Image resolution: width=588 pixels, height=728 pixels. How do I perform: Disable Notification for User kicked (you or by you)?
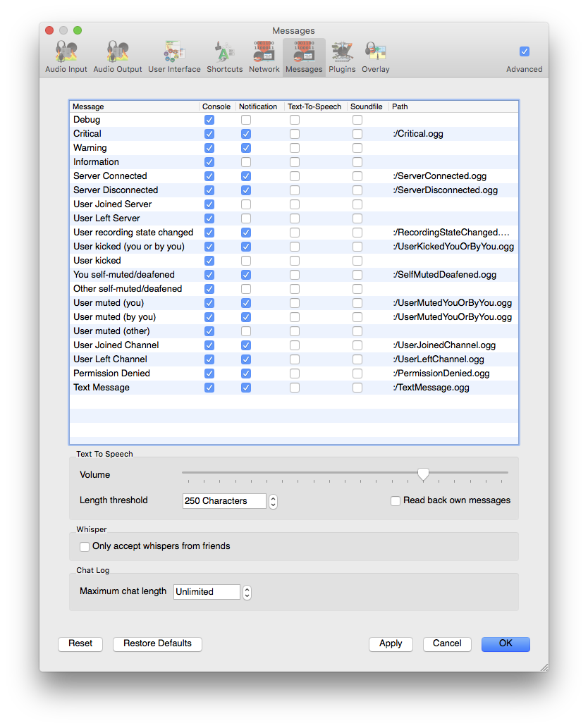click(x=246, y=247)
